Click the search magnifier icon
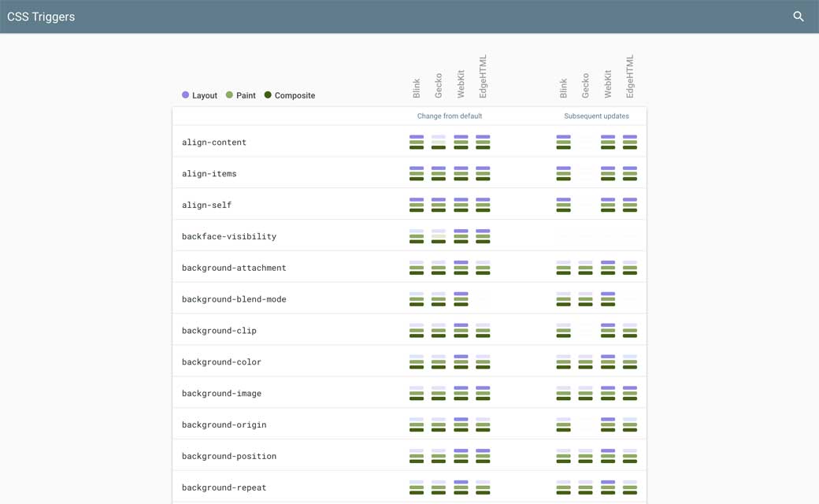Viewport: 819px width, 504px height. point(798,17)
